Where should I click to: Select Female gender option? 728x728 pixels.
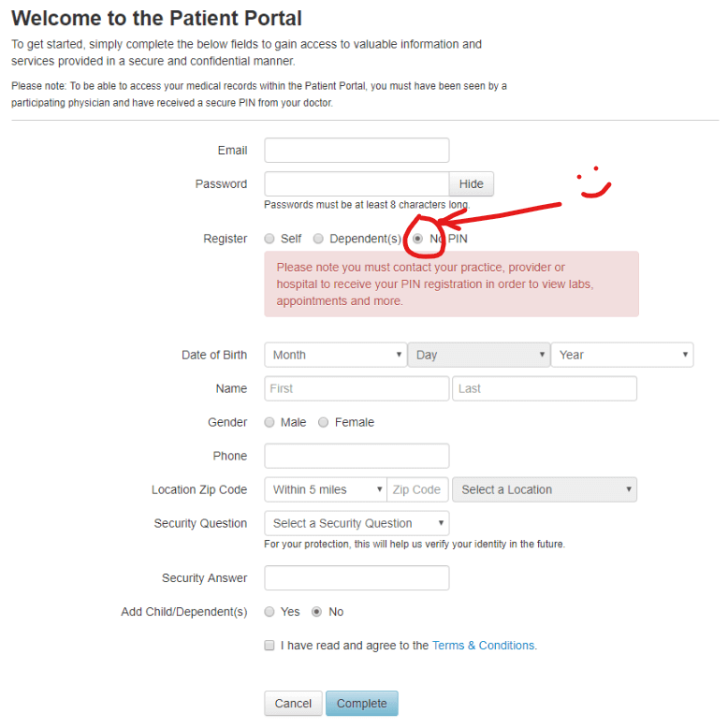324,422
